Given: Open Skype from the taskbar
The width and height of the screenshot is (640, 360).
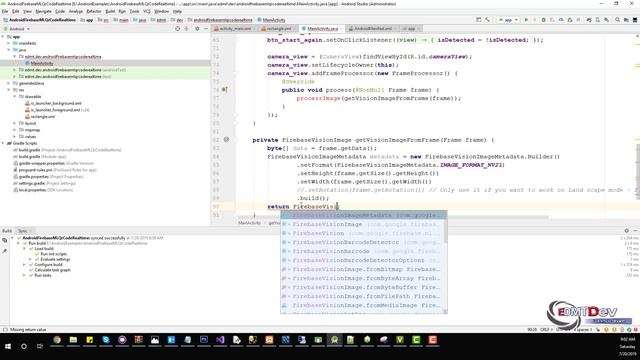Looking at the screenshot, I should click(106, 340).
